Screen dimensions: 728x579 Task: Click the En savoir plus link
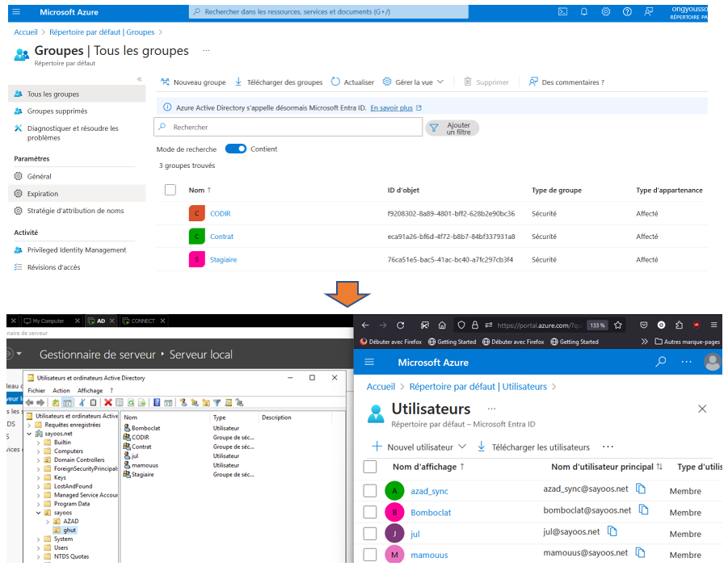tap(391, 107)
